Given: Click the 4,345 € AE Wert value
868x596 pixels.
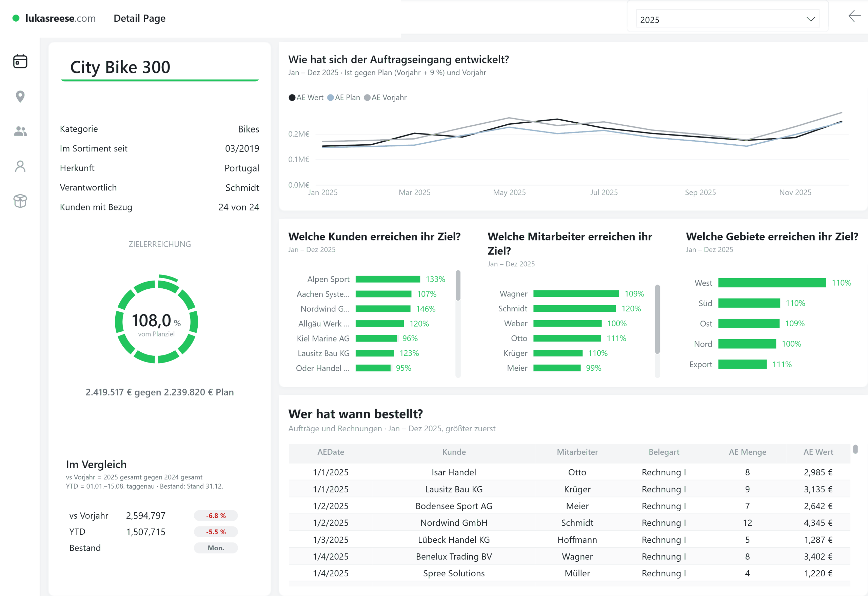Looking at the screenshot, I should (818, 523).
